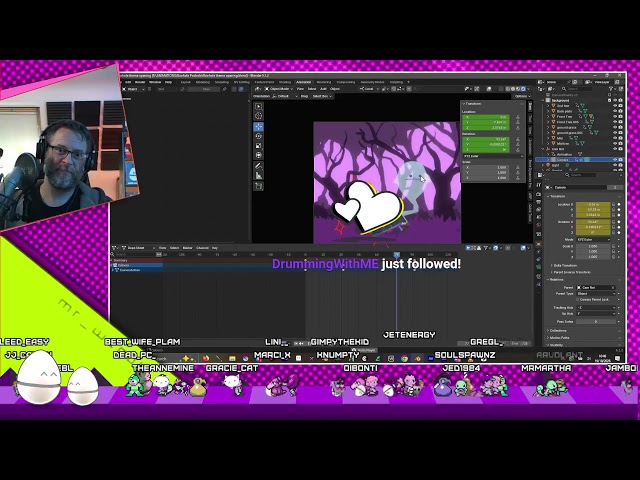Click the Dope Sheet filter icon

pos(486,248)
